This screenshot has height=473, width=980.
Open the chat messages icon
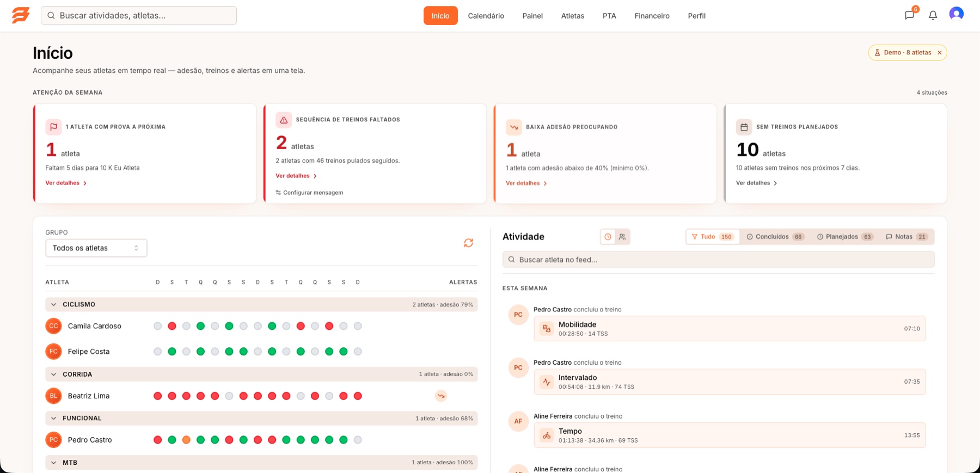point(909,15)
